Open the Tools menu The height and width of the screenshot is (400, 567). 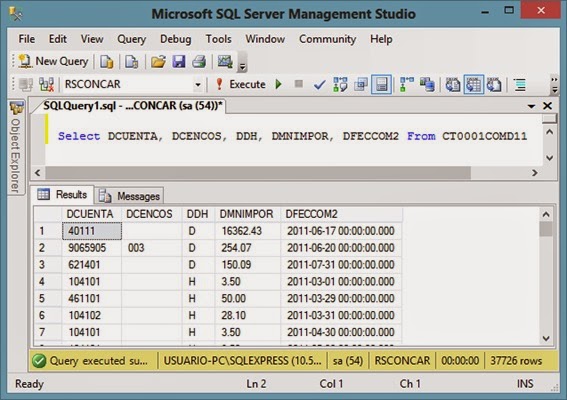218,39
